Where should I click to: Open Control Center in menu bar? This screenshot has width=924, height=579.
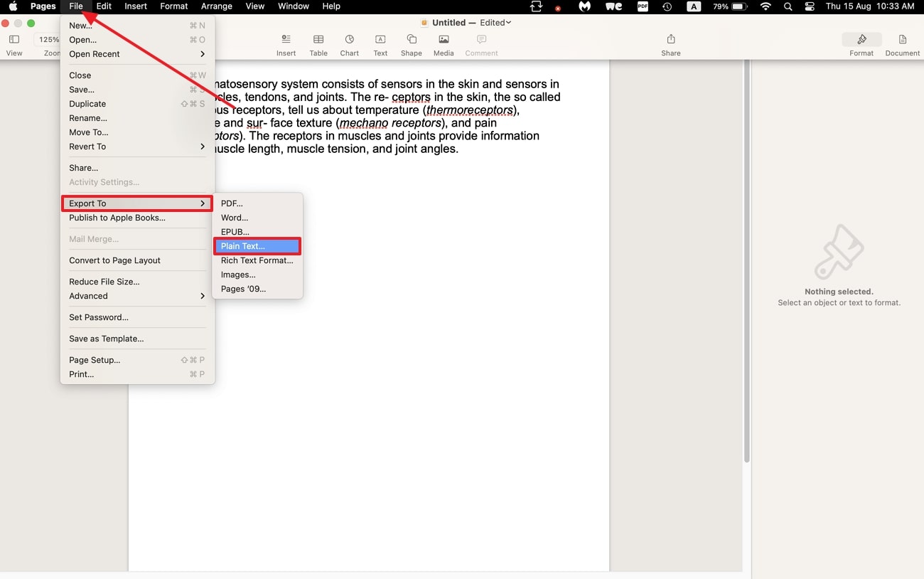coord(810,6)
